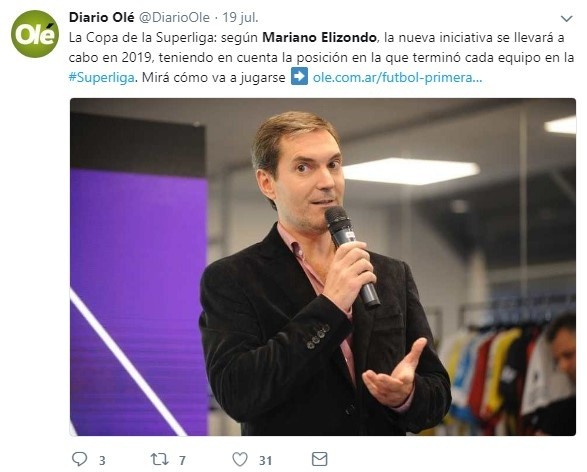Click the purple screen in the photo

139,299
